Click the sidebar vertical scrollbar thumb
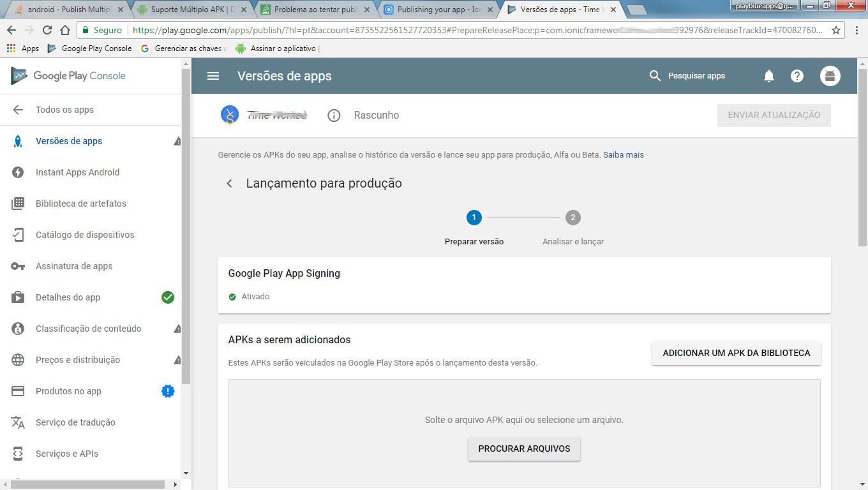 coord(186,225)
